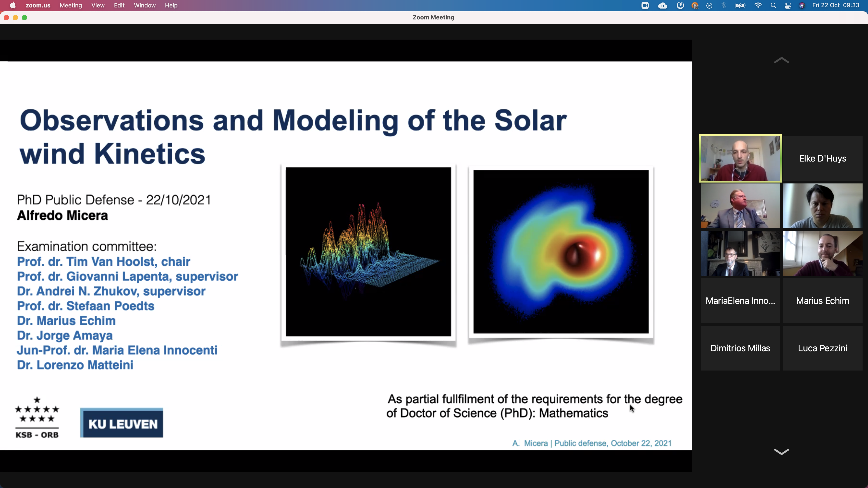
Task: Click the Zoom Meeting window title
Action: 433,18
